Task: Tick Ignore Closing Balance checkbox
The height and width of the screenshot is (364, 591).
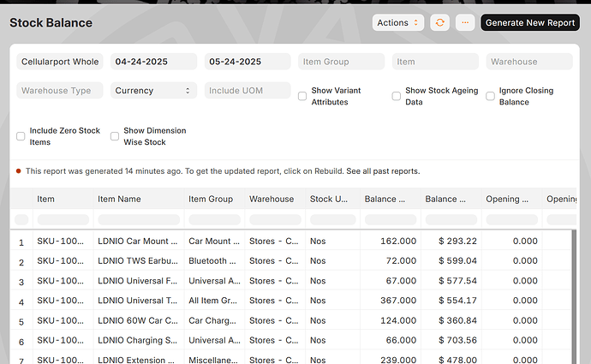Action: 490,96
